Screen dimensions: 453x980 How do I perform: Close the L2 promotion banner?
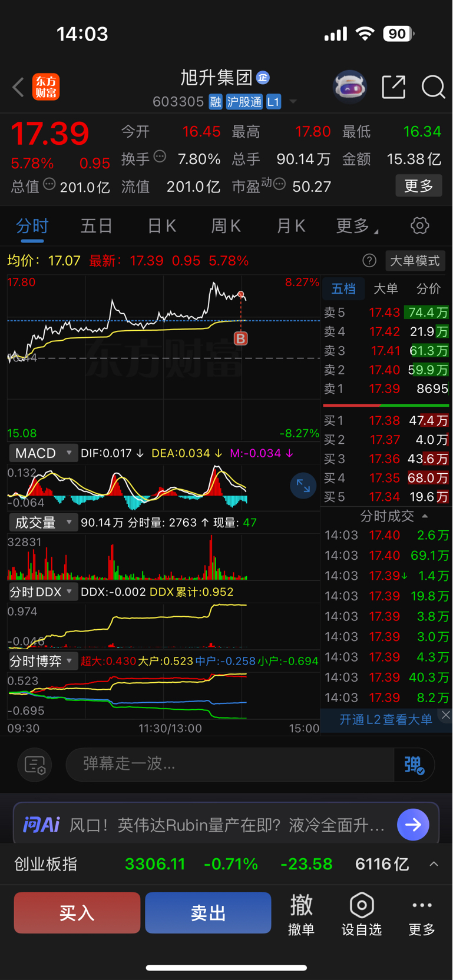(x=446, y=715)
